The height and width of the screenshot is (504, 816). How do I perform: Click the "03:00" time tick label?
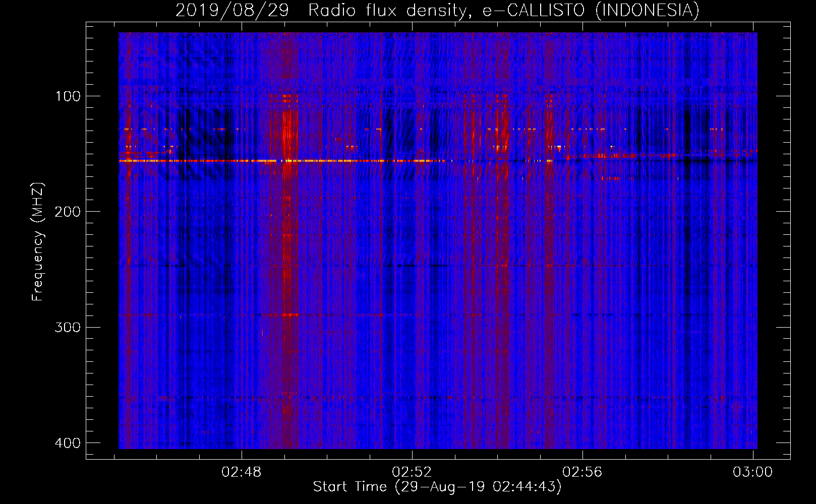point(753,472)
